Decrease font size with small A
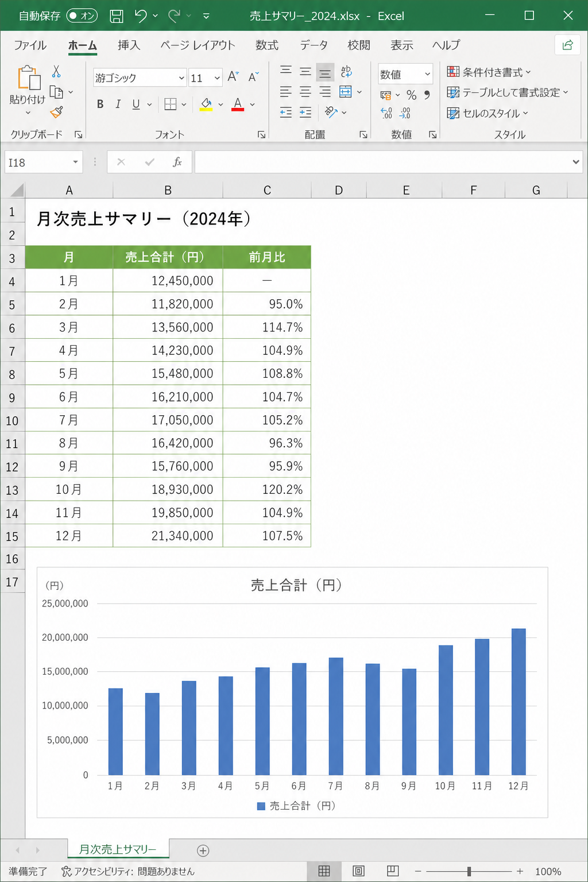Viewport: 588px width, 882px height. [x=253, y=76]
